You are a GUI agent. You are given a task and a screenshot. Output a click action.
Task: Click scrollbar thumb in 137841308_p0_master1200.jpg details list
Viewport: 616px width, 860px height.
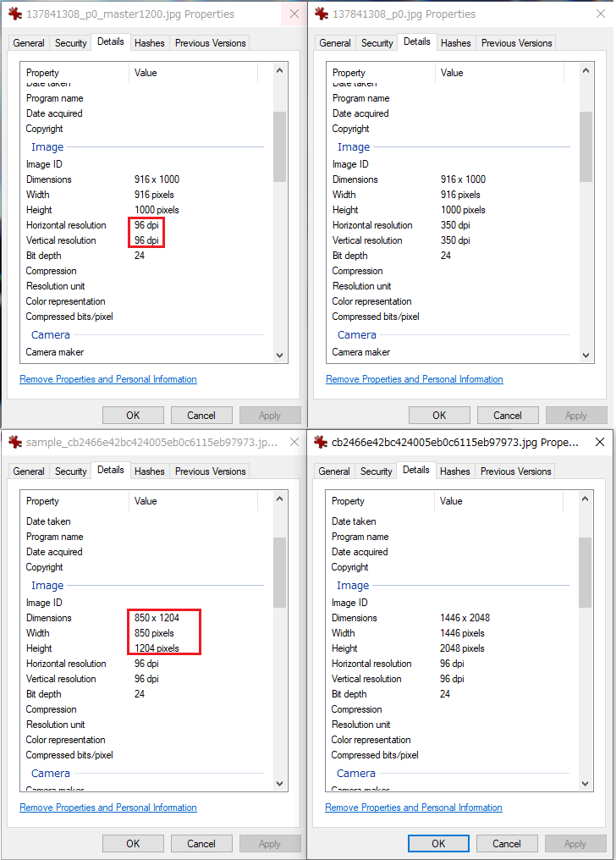point(279,146)
